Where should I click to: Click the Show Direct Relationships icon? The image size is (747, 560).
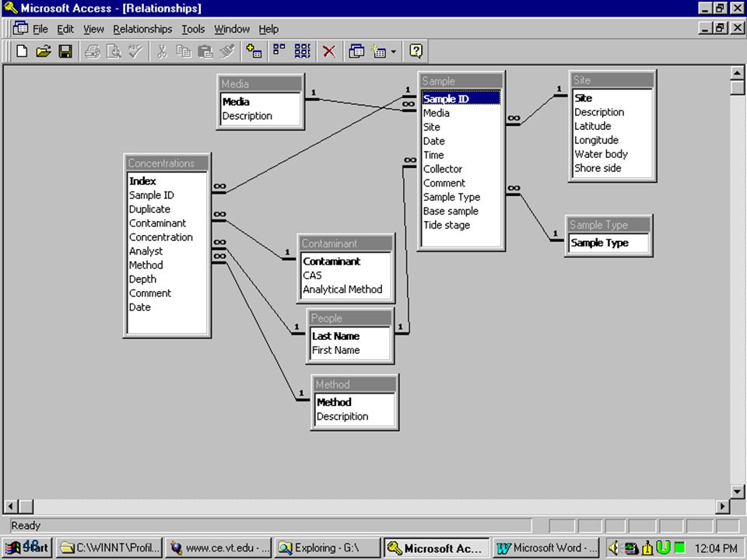[x=279, y=51]
